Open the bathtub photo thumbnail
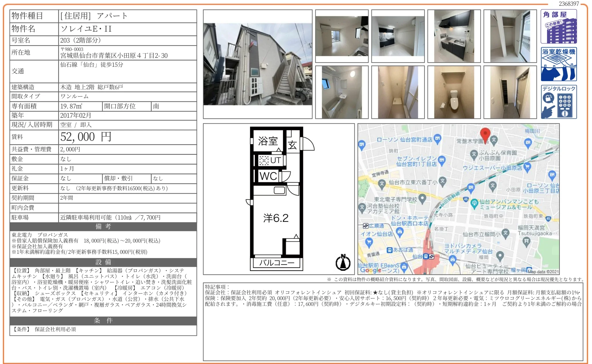 tap(341, 92)
